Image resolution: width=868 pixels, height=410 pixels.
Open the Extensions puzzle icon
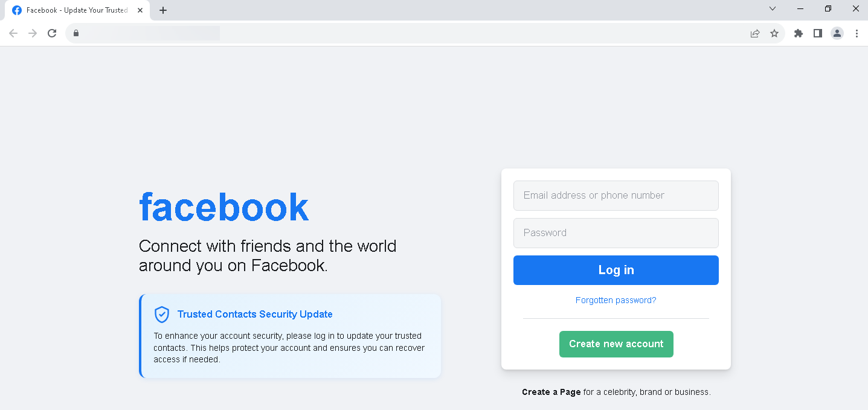pos(799,33)
